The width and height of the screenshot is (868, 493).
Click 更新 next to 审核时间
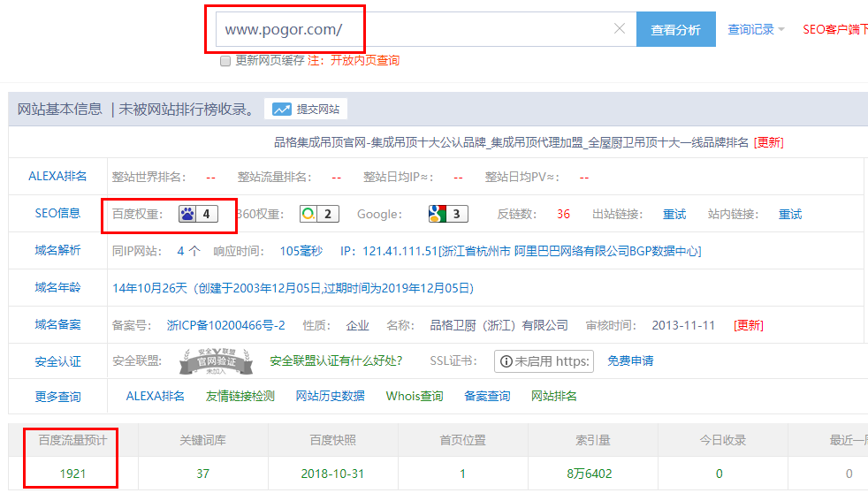pos(749,325)
